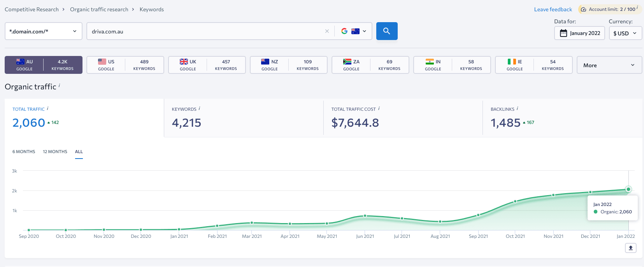The height and width of the screenshot is (267, 644).
Task: Open the TOTAL TRAFFIC 2,060 metric card
Action: [x=84, y=118]
